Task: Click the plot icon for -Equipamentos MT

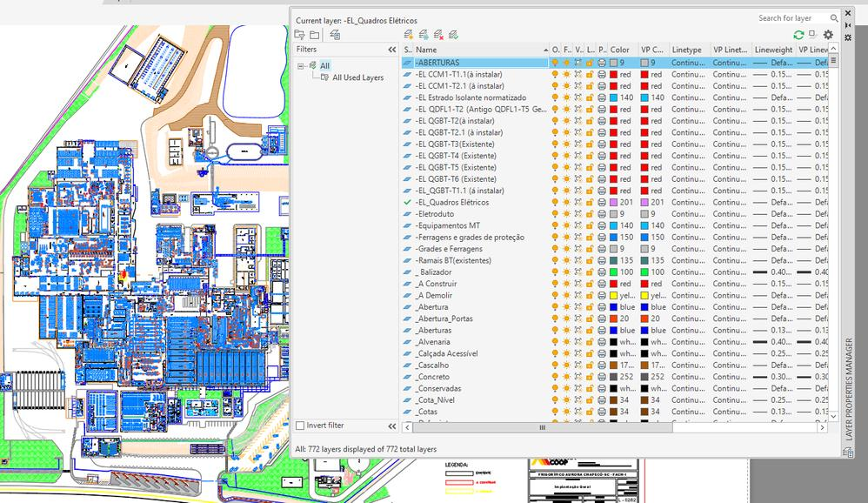Action: pos(602,225)
